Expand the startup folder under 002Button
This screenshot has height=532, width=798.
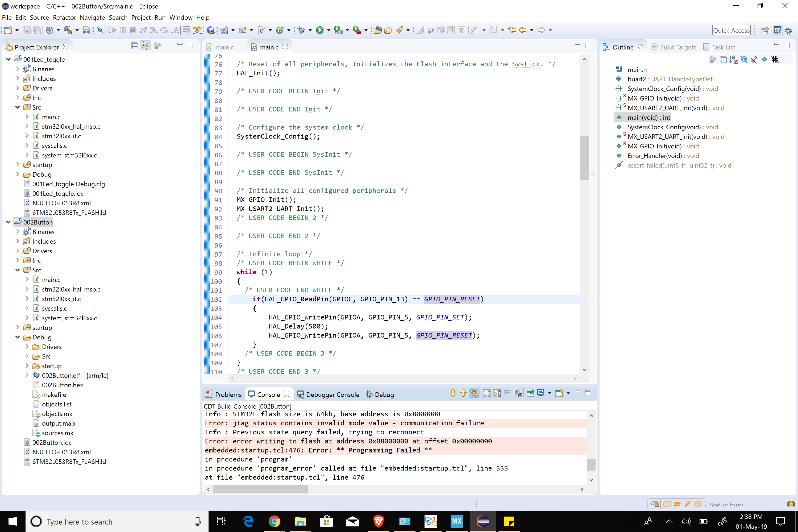[x=18, y=327]
